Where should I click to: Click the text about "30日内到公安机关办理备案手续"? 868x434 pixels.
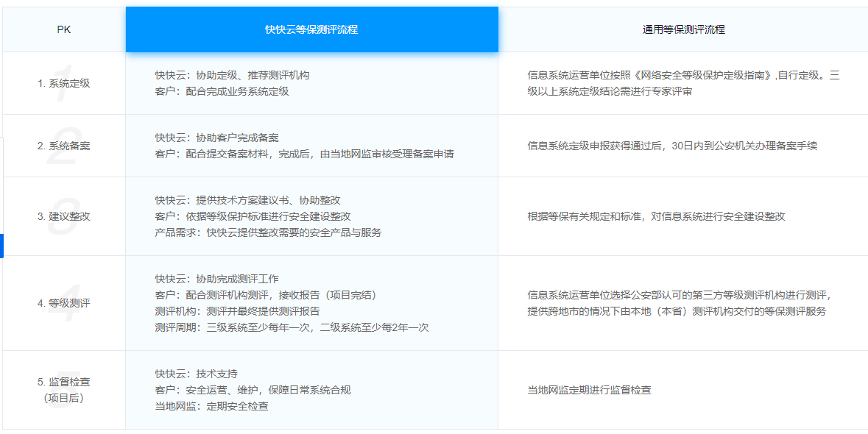coord(673,146)
